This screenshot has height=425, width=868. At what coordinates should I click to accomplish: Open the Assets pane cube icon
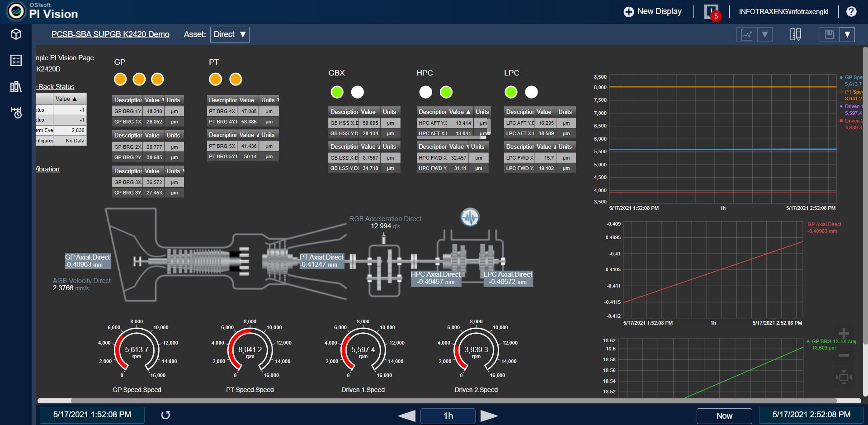click(x=16, y=34)
